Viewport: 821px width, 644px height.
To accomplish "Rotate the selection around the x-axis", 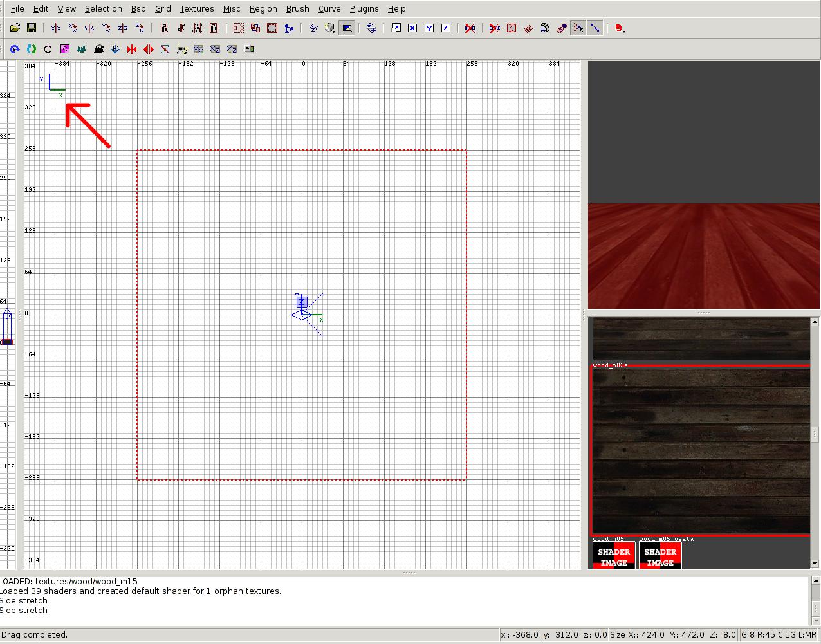I will [73, 28].
